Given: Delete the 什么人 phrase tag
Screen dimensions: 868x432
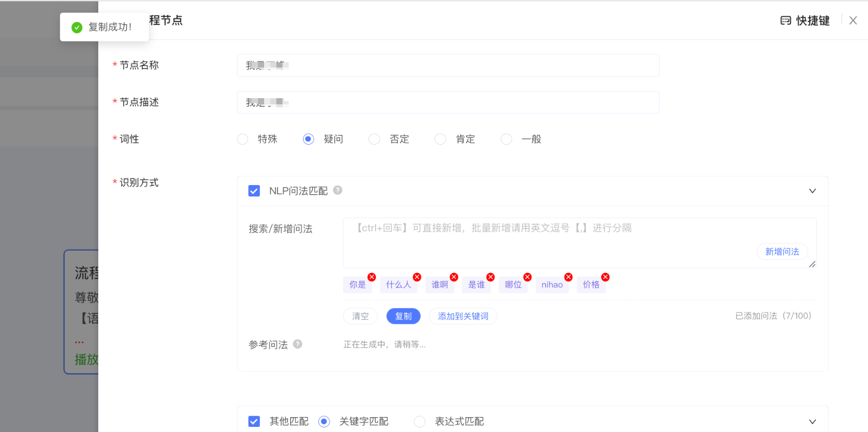Looking at the screenshot, I should click(417, 277).
